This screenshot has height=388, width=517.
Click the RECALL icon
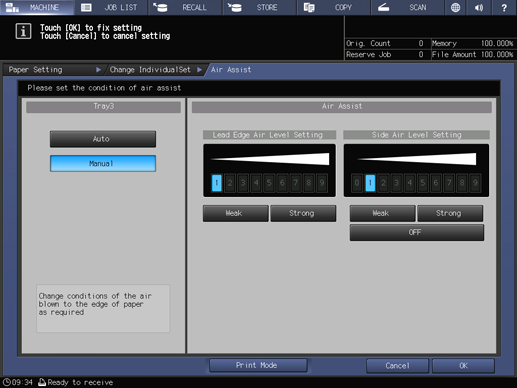[x=160, y=7]
